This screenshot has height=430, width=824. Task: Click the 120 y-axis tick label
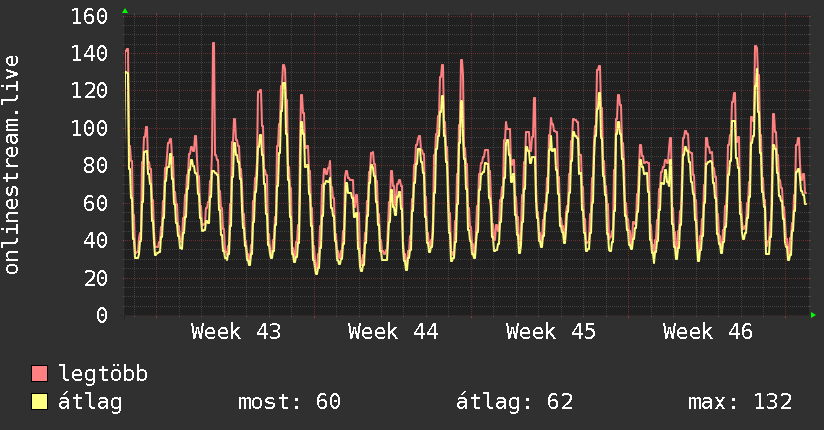[x=89, y=91]
